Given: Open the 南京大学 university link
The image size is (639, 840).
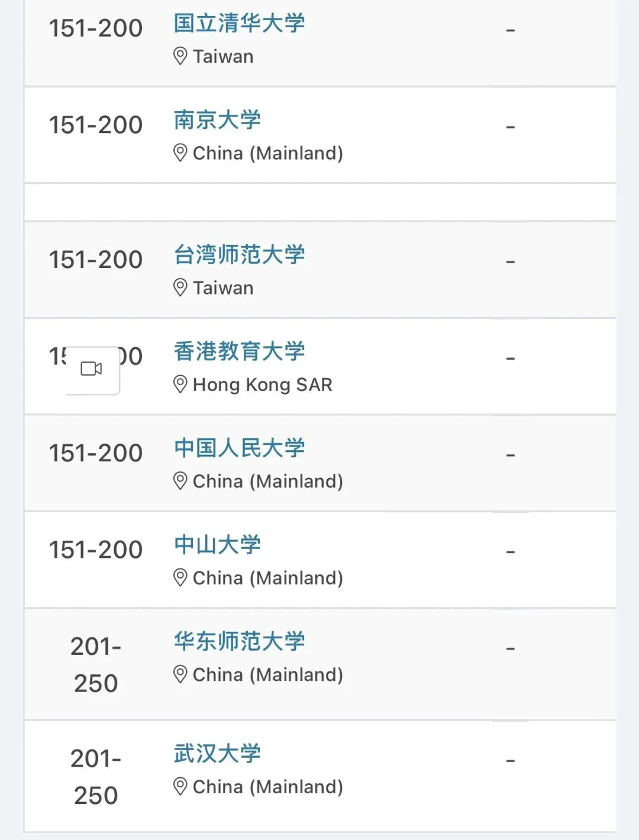Looking at the screenshot, I should (x=217, y=119).
